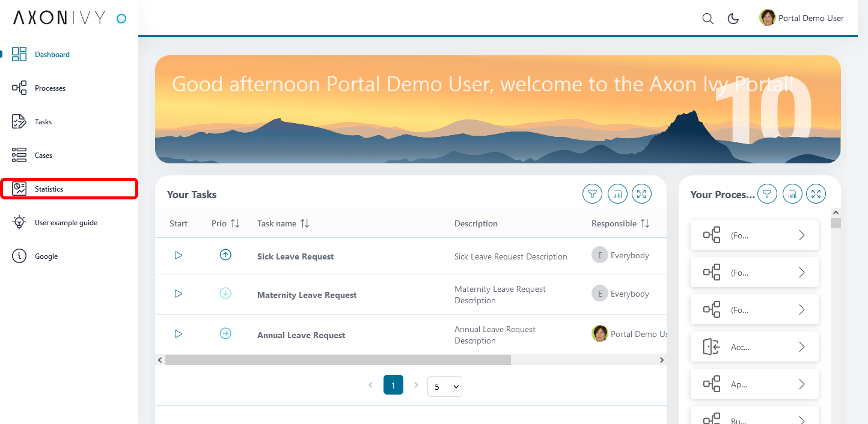Open the Acc... process chevron

tap(802, 347)
